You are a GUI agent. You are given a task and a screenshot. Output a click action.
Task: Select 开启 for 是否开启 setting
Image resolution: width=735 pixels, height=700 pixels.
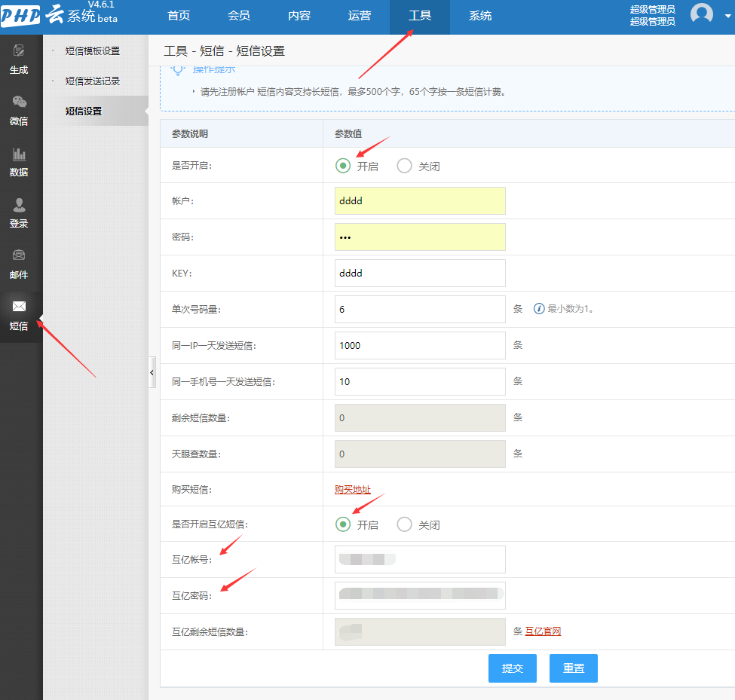pos(343,166)
